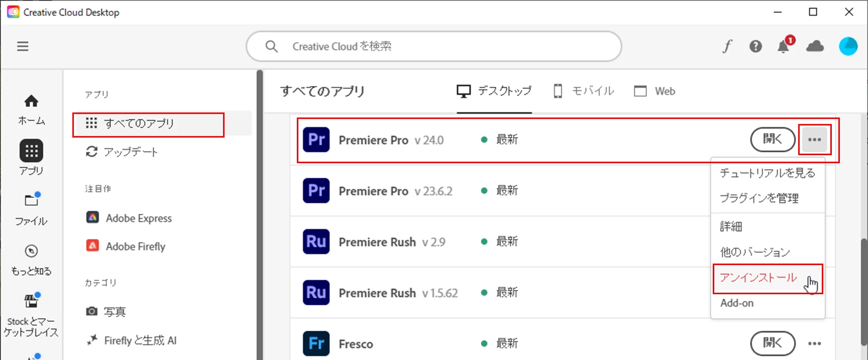This screenshot has width=868, height=360.
Task: Choose プラグインを管理 from the menu
Action: [768, 198]
